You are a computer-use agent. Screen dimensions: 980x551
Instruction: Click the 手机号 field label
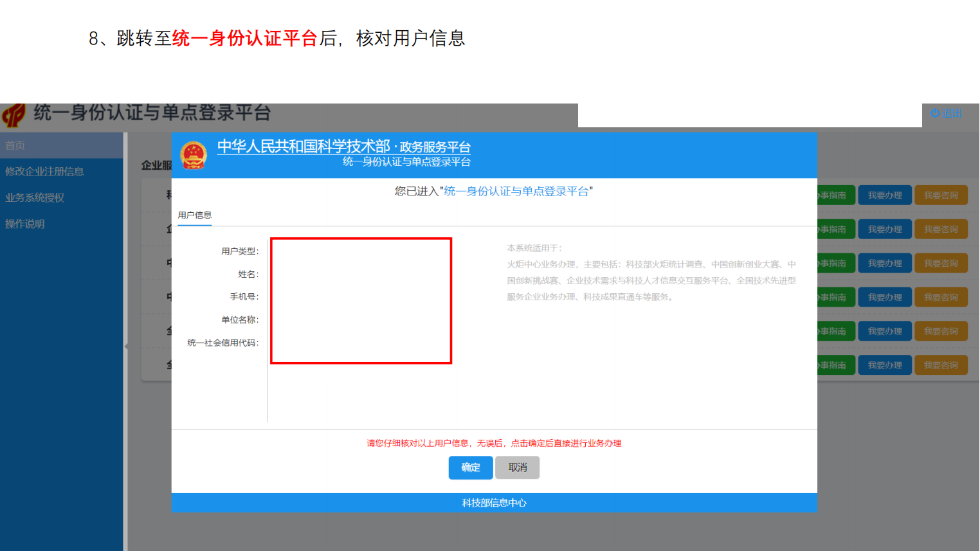tap(244, 297)
